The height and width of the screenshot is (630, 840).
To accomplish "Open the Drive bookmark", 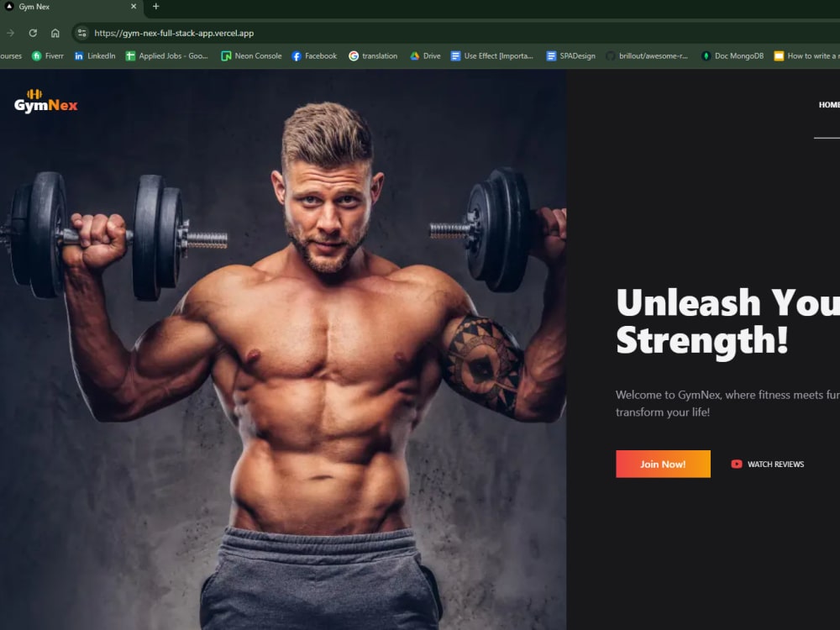I will pos(425,55).
